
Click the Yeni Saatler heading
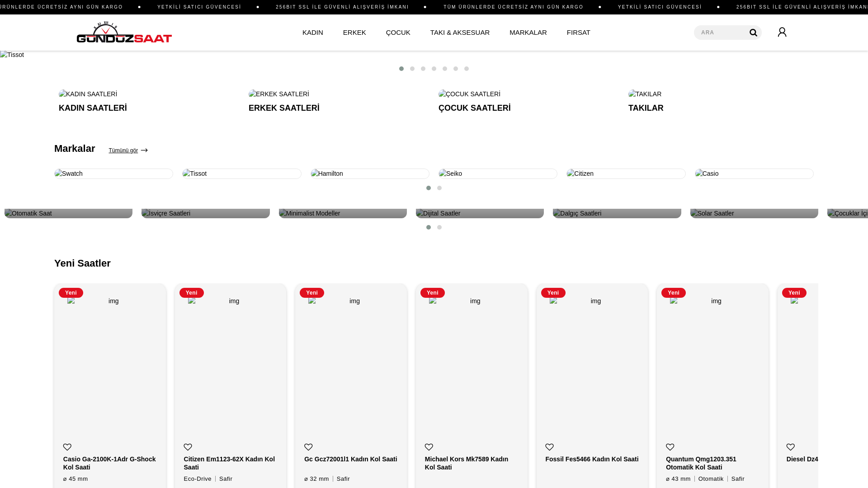point(82,263)
